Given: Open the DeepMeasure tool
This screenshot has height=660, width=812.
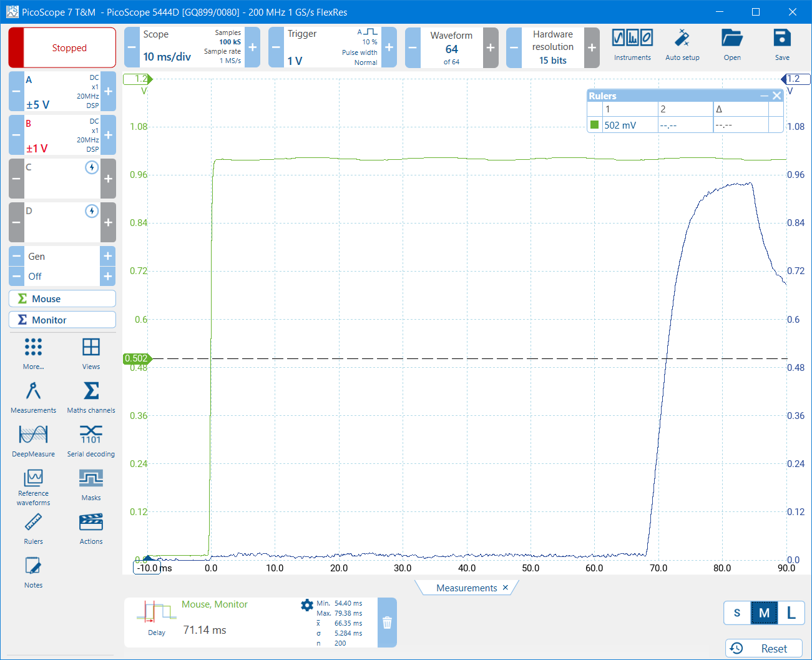Looking at the screenshot, I should 33,441.
